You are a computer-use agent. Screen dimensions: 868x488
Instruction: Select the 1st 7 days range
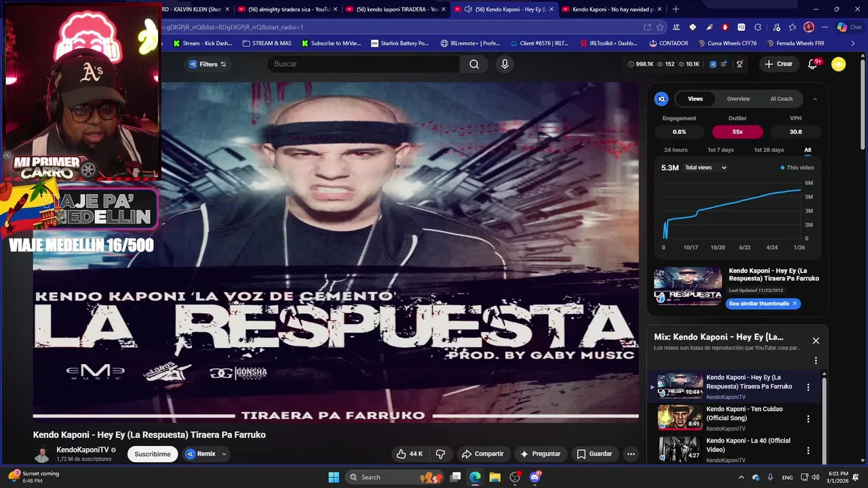click(x=720, y=150)
